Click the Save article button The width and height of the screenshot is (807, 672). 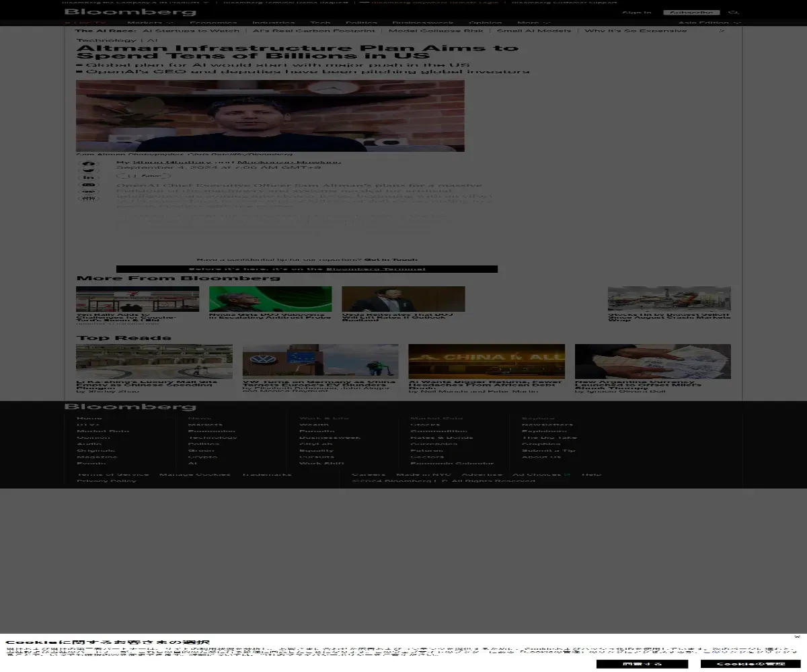coord(143,175)
